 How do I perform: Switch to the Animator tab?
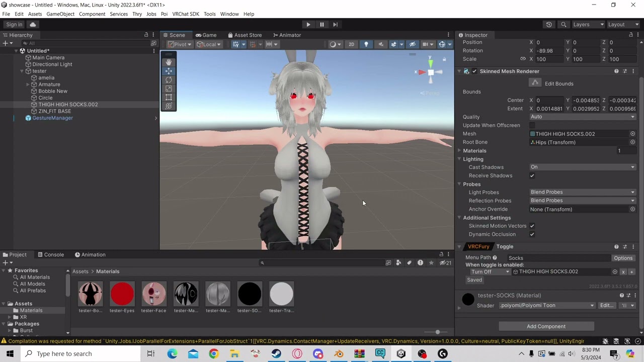(x=287, y=35)
